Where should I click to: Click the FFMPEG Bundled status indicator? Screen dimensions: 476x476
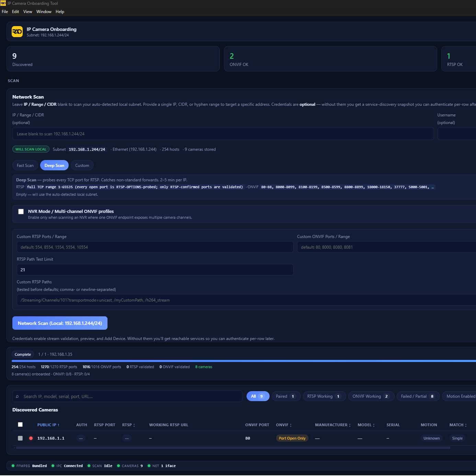point(29,466)
